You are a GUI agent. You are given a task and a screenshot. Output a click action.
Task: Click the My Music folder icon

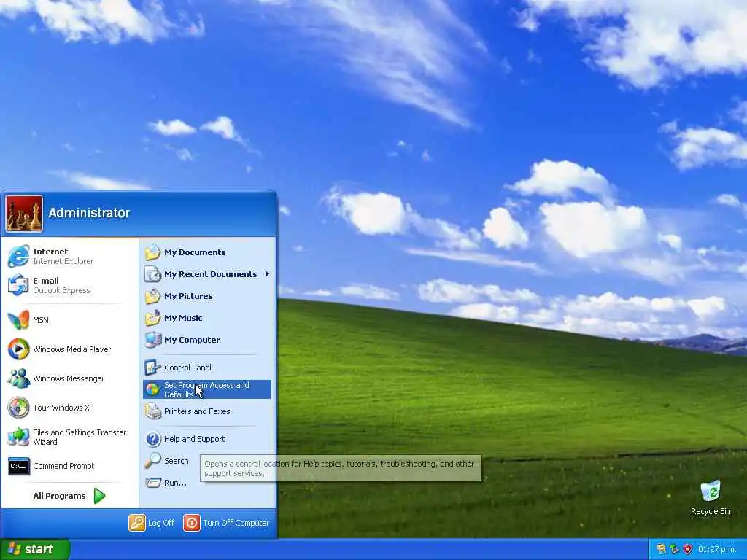pos(152,318)
